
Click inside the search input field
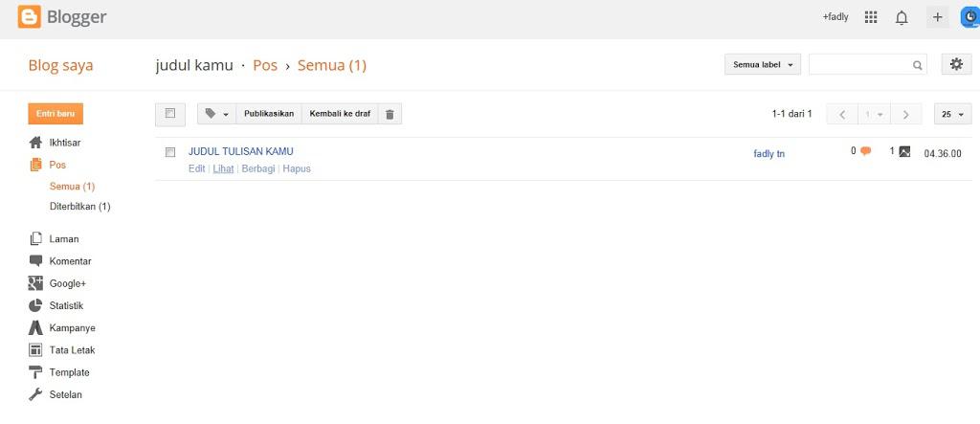859,65
